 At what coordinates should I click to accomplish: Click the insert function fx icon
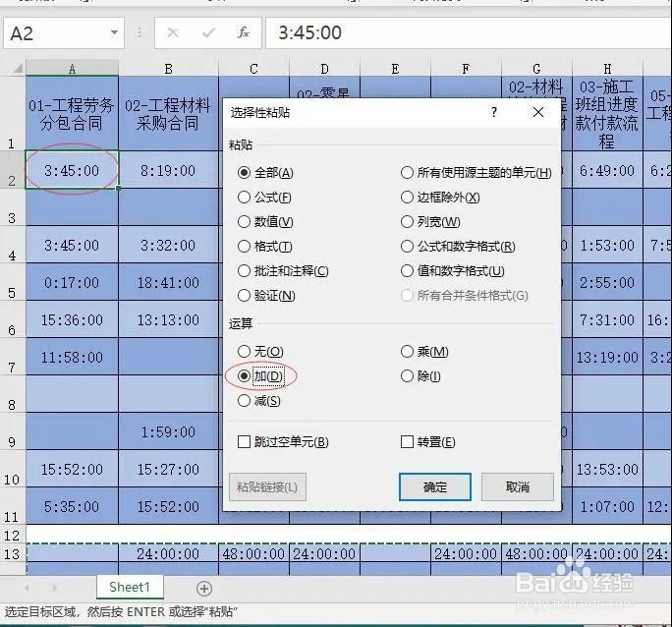[243, 32]
